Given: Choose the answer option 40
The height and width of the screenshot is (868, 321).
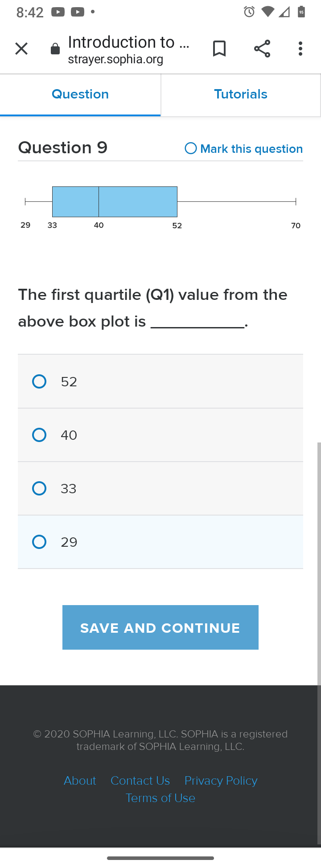Looking at the screenshot, I should tap(160, 435).
